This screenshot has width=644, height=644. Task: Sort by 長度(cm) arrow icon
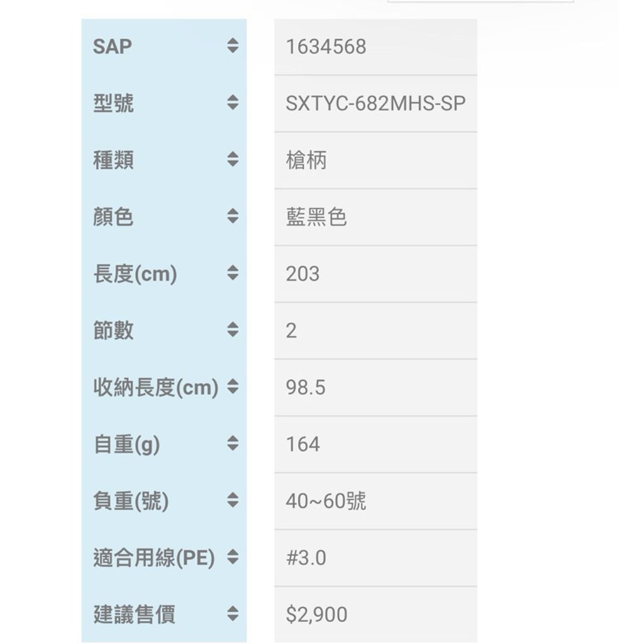point(233,274)
